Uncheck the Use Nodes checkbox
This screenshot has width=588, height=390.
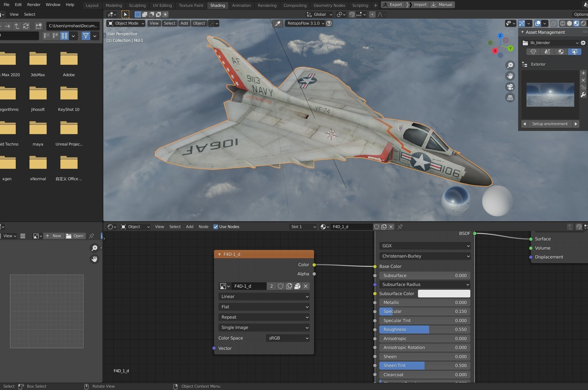pos(216,227)
